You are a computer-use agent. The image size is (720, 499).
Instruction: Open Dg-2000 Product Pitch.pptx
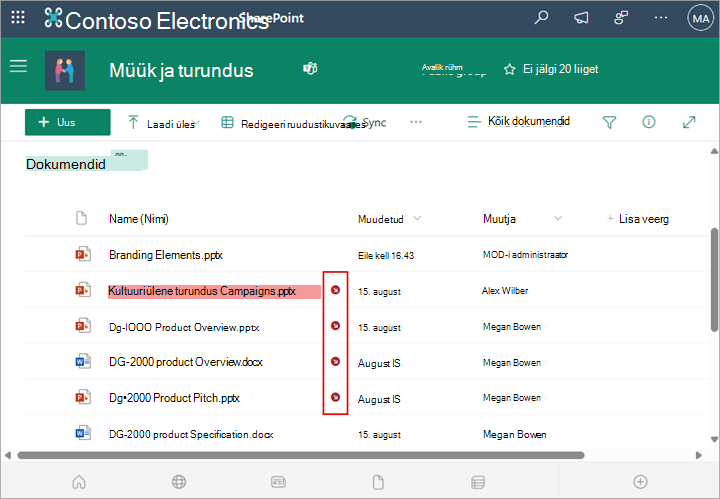[x=174, y=398]
